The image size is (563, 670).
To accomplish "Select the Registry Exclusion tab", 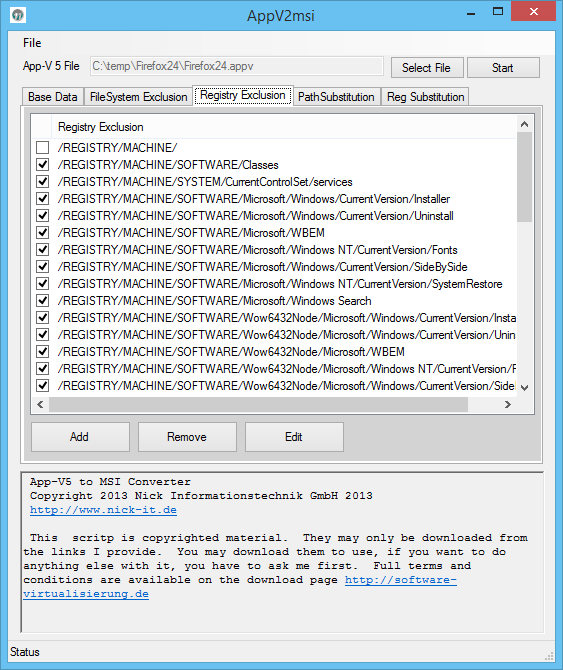I will point(243,95).
